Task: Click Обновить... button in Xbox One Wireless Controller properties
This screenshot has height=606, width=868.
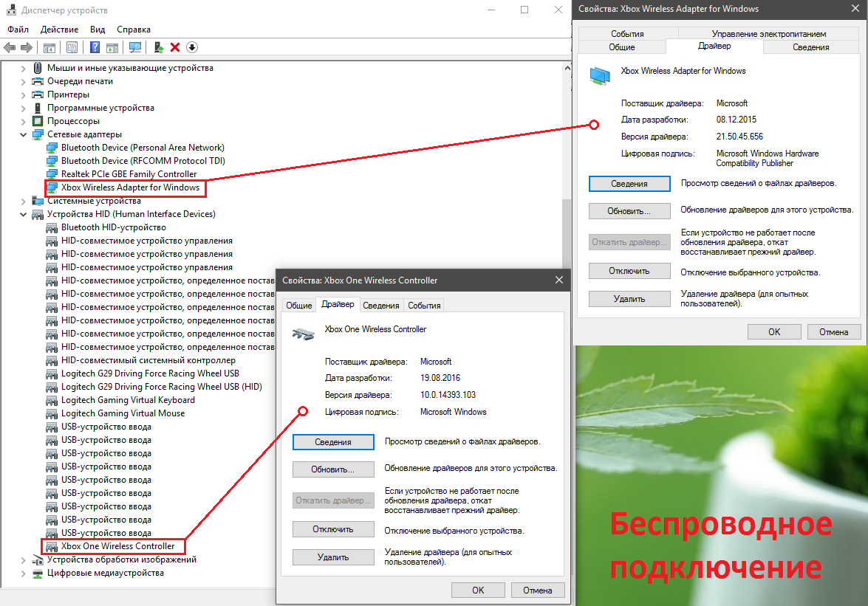Action: click(333, 469)
